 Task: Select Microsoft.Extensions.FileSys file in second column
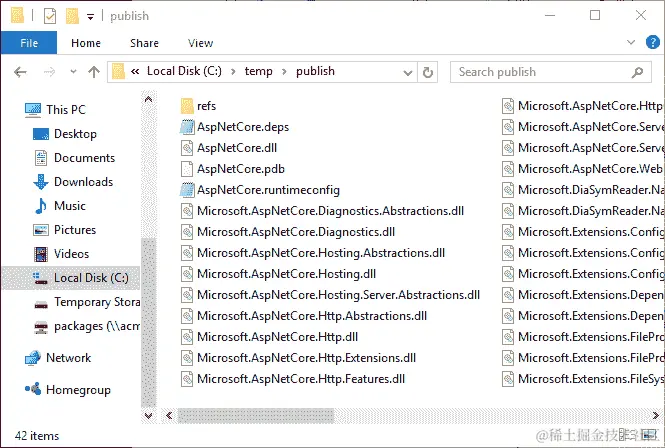tap(582, 379)
